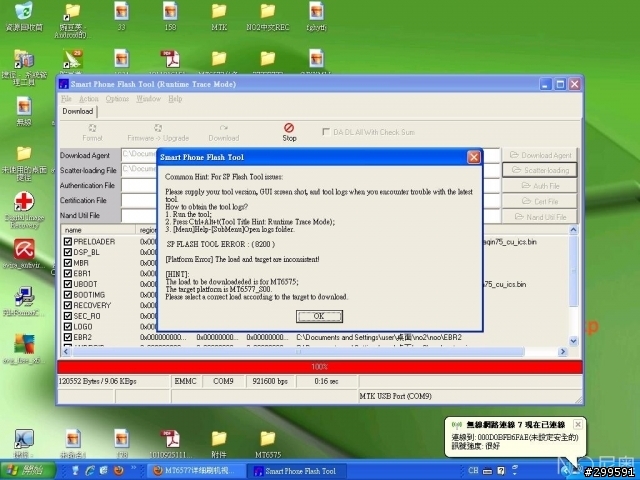640x480 pixels.
Task: Click the Download Agent browse button
Action: coord(539,155)
